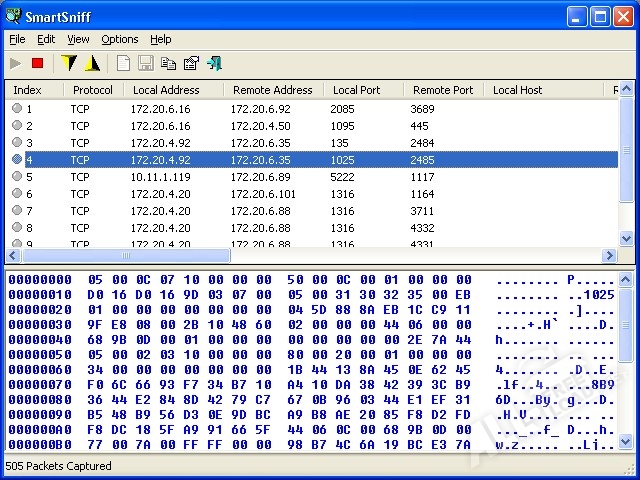The width and height of the screenshot is (640, 480).
Task: Click the floppy disk save icon
Action: click(x=146, y=63)
